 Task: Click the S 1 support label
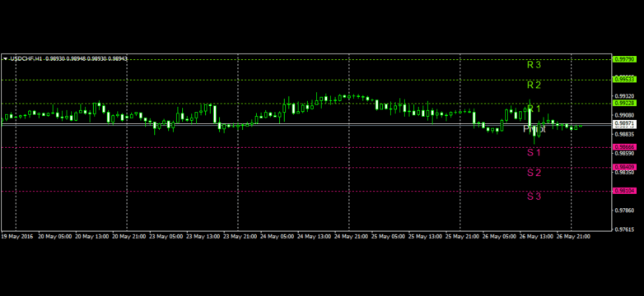[534, 153]
